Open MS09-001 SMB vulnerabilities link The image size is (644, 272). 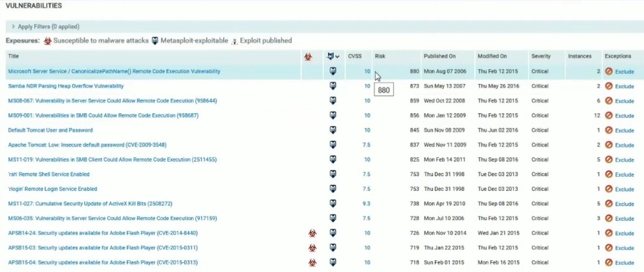pyautogui.click(x=103, y=115)
